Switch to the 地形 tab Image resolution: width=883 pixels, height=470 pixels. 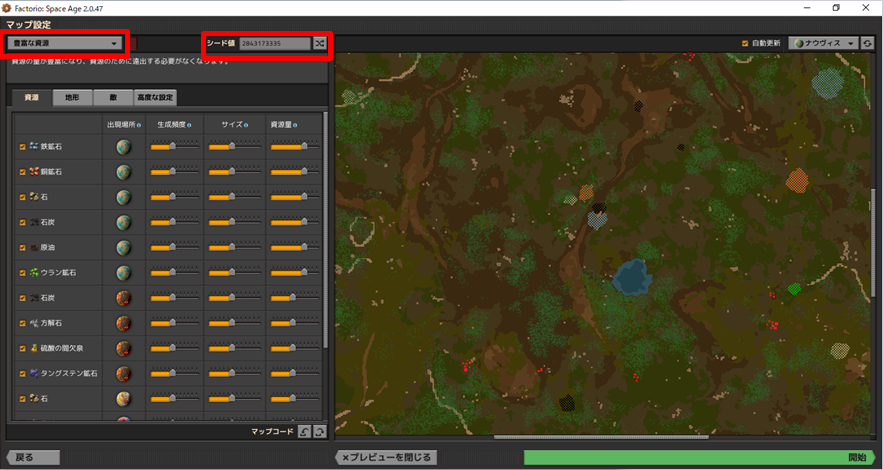click(72, 97)
